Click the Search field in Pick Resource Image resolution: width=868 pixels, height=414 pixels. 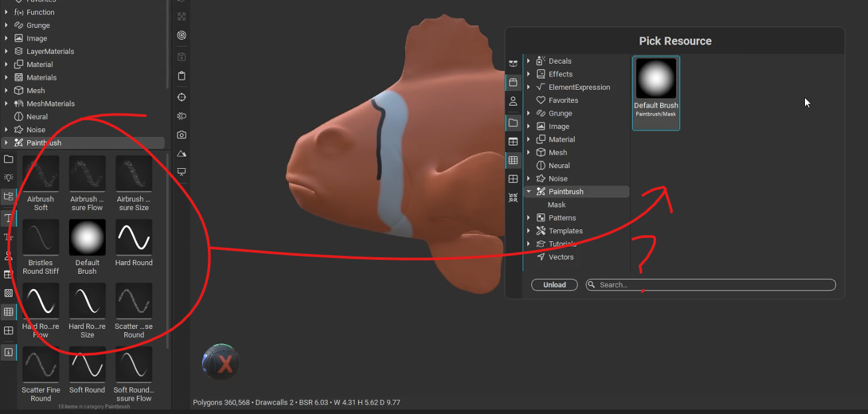point(711,285)
